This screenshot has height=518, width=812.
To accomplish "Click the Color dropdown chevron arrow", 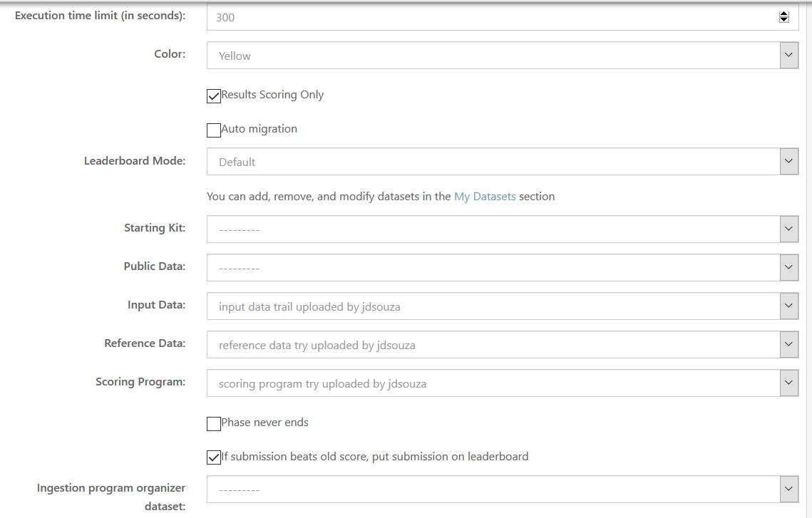I will (x=788, y=55).
